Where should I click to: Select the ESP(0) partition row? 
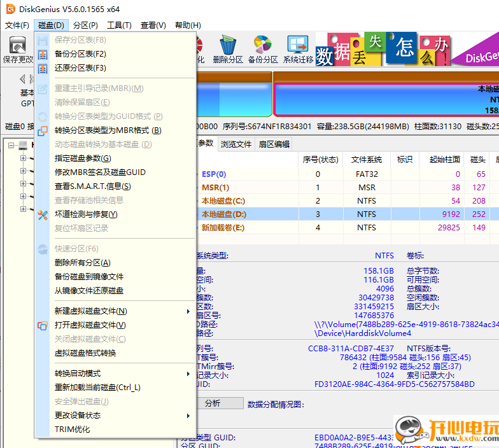[348, 174]
